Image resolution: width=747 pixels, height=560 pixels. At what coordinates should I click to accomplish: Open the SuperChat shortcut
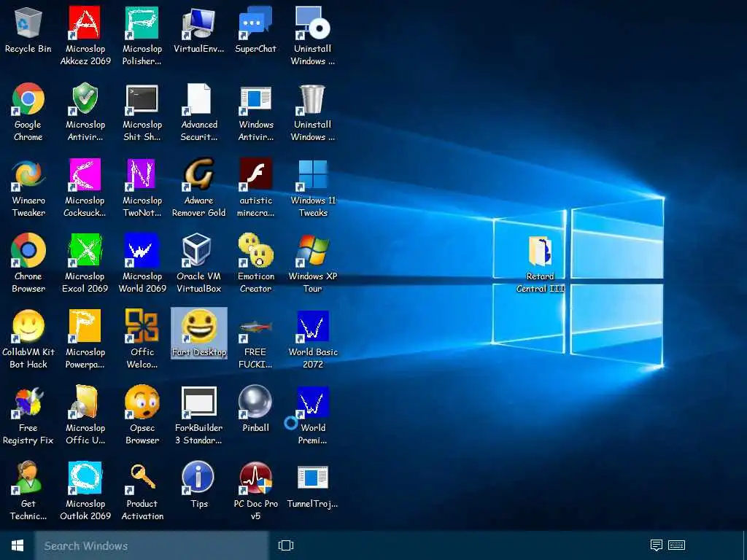click(255, 29)
